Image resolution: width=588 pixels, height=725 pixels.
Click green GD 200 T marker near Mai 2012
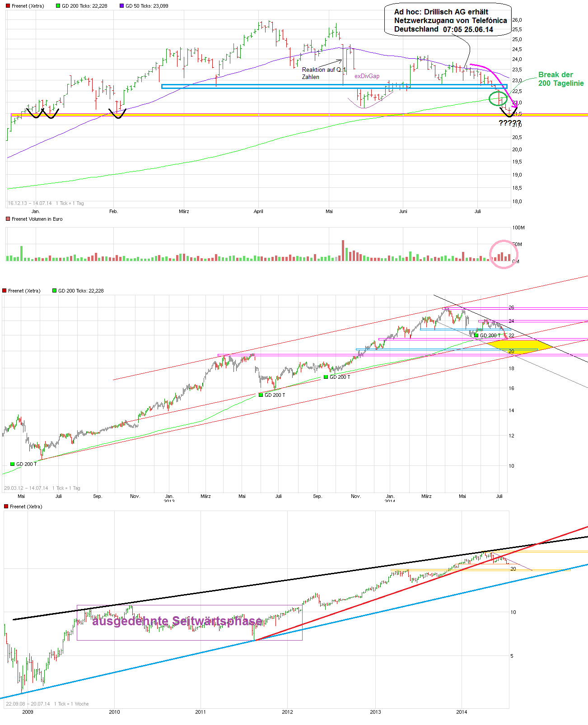(x=12, y=464)
